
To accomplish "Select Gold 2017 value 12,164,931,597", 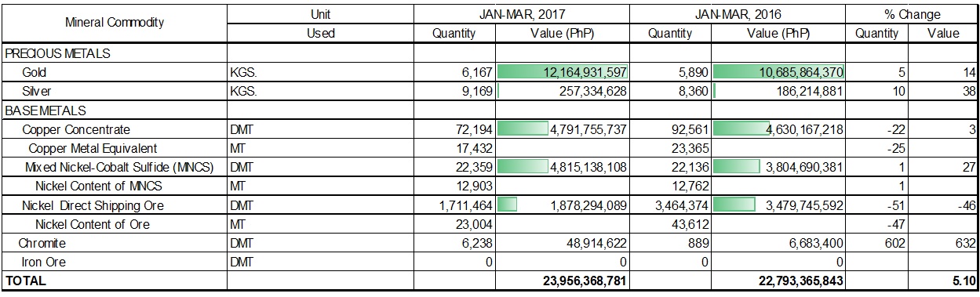I will click(561, 72).
